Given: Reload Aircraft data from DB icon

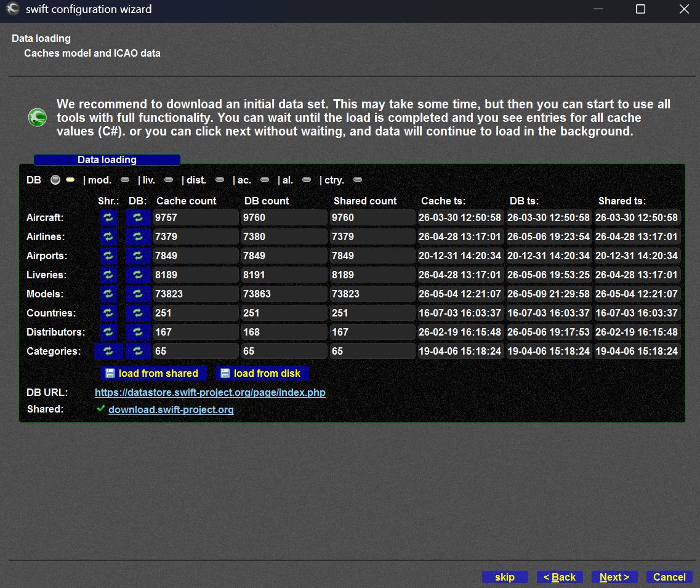Looking at the screenshot, I should click(x=138, y=217).
